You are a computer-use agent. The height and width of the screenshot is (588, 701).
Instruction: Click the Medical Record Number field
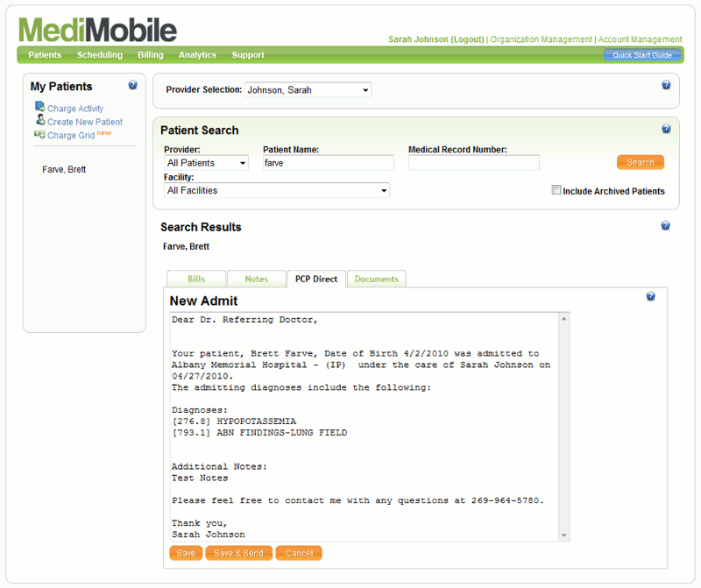[473, 163]
